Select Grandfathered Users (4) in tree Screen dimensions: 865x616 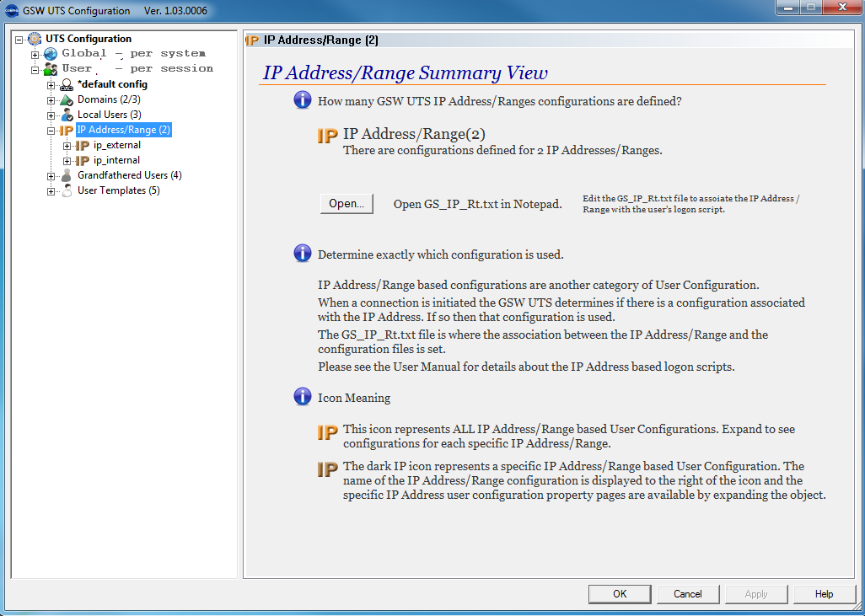tap(129, 175)
